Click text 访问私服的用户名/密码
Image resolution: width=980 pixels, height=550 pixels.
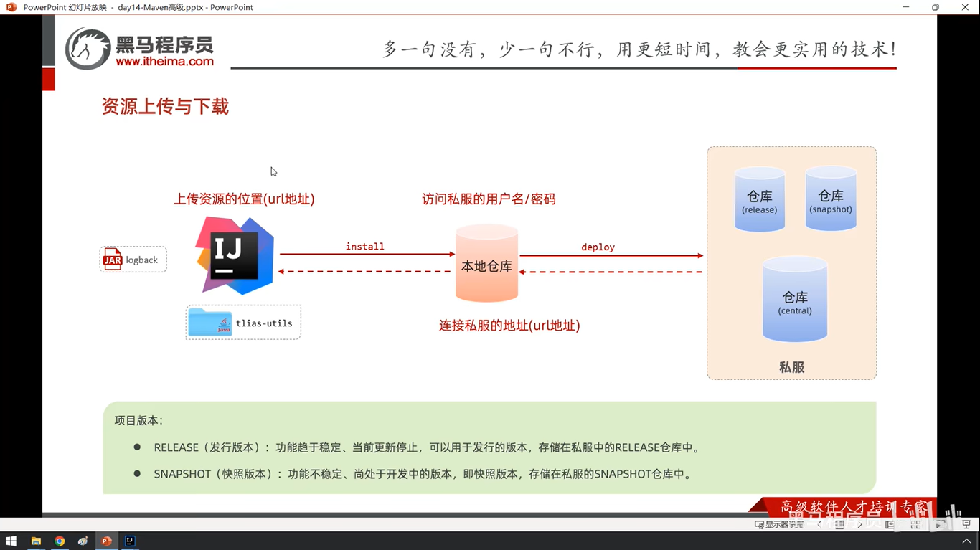489,199
